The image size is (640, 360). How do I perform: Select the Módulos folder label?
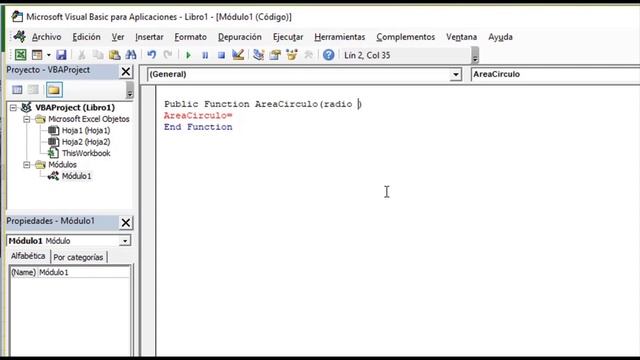click(x=62, y=165)
